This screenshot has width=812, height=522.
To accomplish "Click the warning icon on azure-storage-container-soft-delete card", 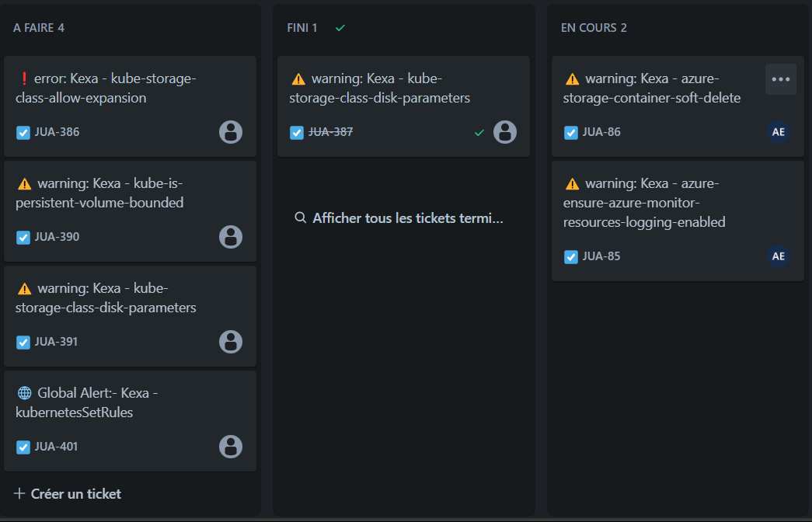I will (573, 78).
